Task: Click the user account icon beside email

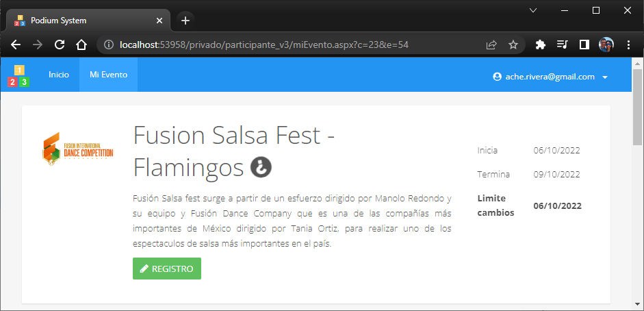Action: point(497,77)
